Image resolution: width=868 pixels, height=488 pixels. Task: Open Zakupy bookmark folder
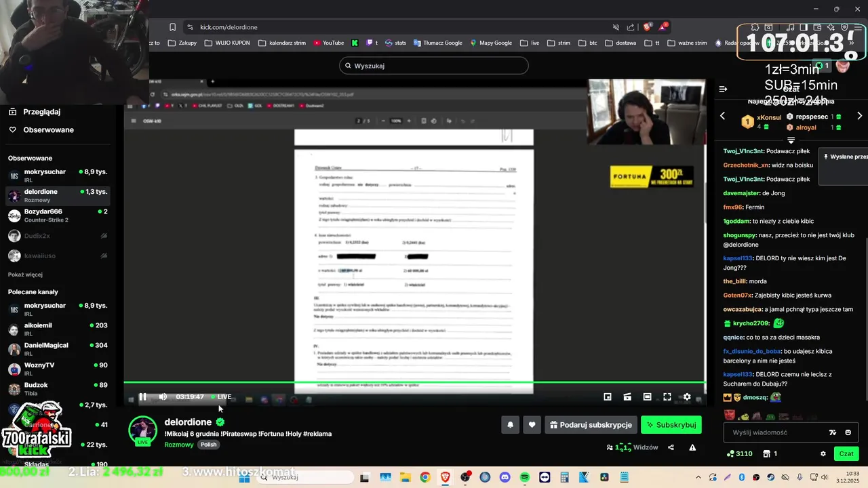pos(182,43)
